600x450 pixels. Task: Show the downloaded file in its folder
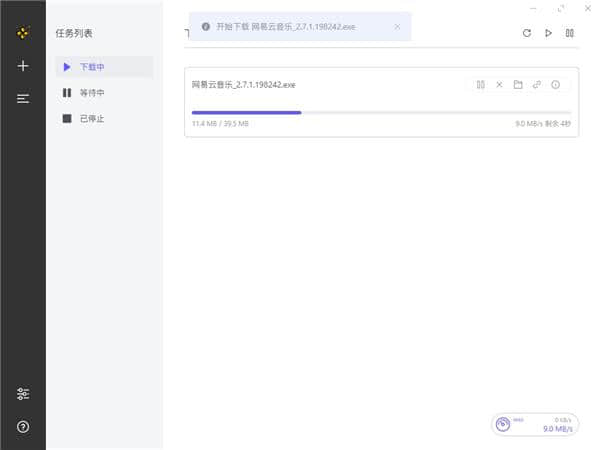[518, 85]
